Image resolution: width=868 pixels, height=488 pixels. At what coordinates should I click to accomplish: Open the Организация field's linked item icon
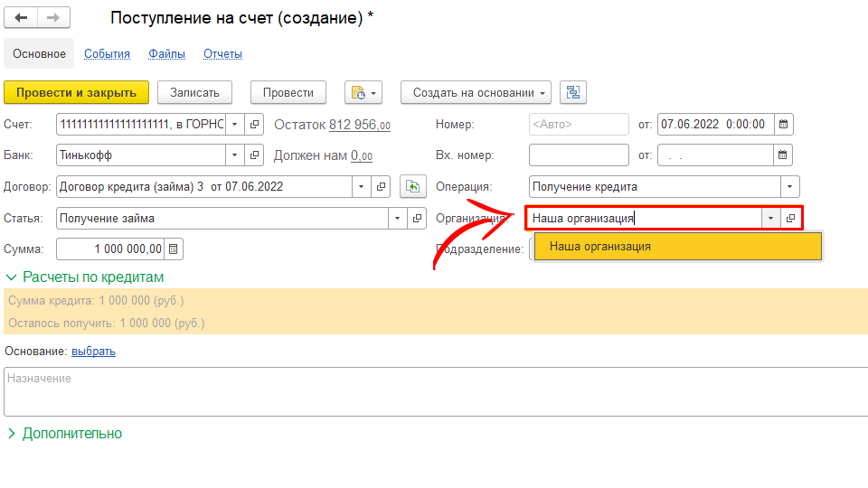790,218
